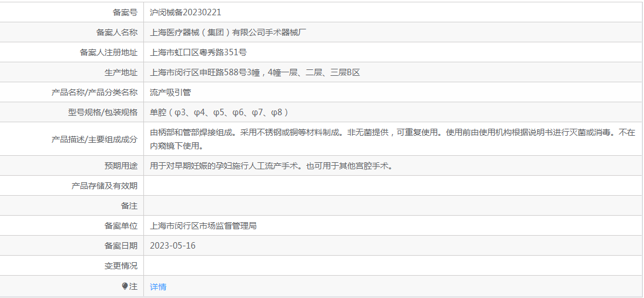644x298 pixels.
Task: Click the 备案人注册地址 label
Action: click(x=109, y=53)
